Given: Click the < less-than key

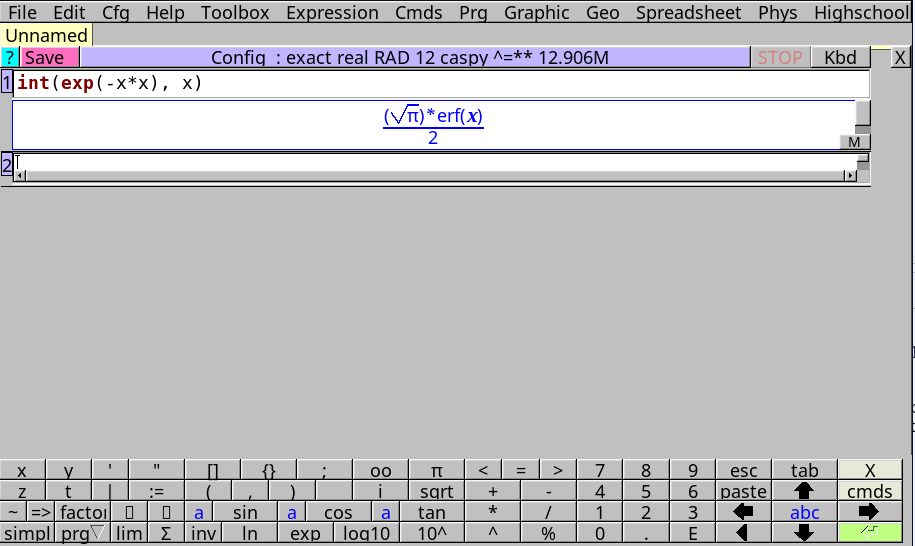Looking at the screenshot, I should pos(483,470).
